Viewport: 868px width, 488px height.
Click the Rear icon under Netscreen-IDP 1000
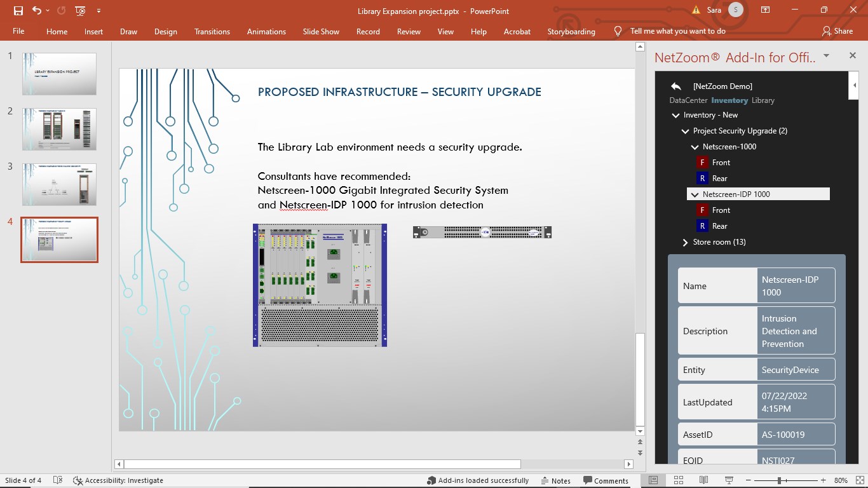[702, 226]
